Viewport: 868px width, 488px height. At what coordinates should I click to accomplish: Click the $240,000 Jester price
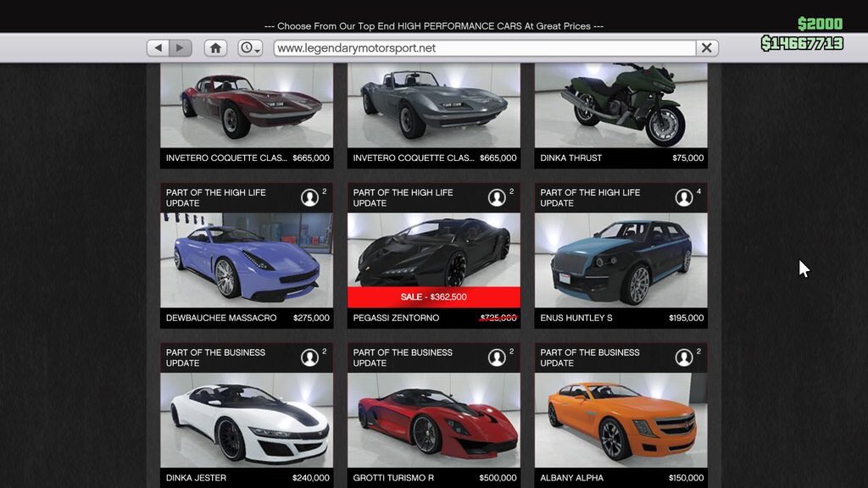pos(310,478)
